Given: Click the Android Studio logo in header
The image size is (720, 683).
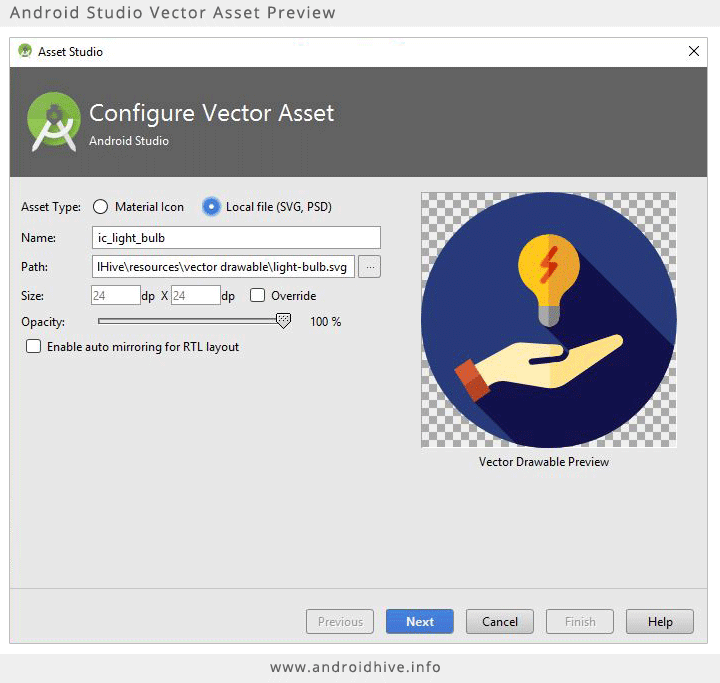Looking at the screenshot, I should [x=54, y=122].
